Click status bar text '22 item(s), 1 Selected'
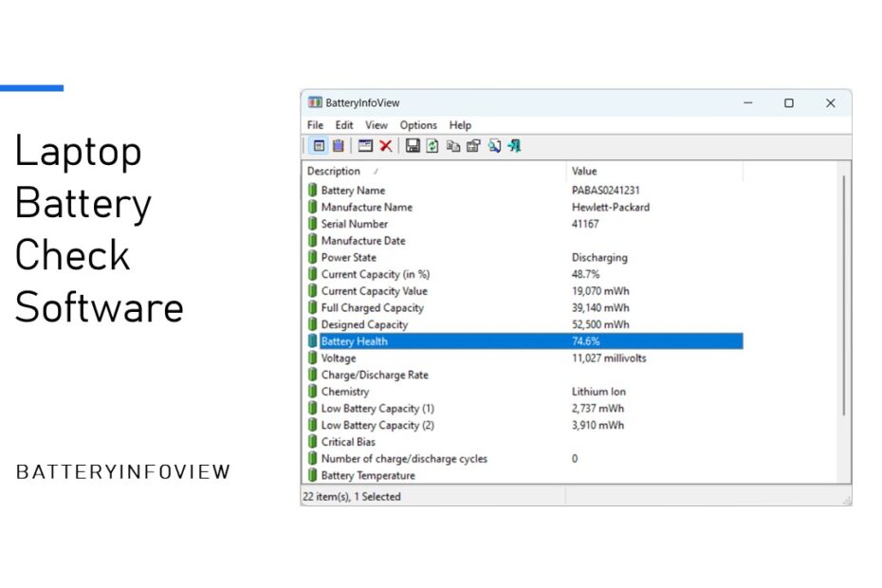This screenshot has width=882, height=588. (352, 496)
